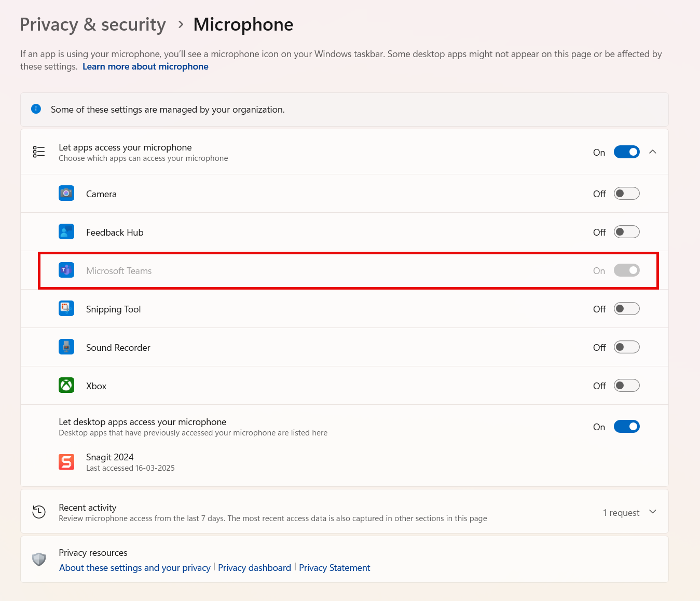Disable microphone access for all apps

pyautogui.click(x=627, y=152)
